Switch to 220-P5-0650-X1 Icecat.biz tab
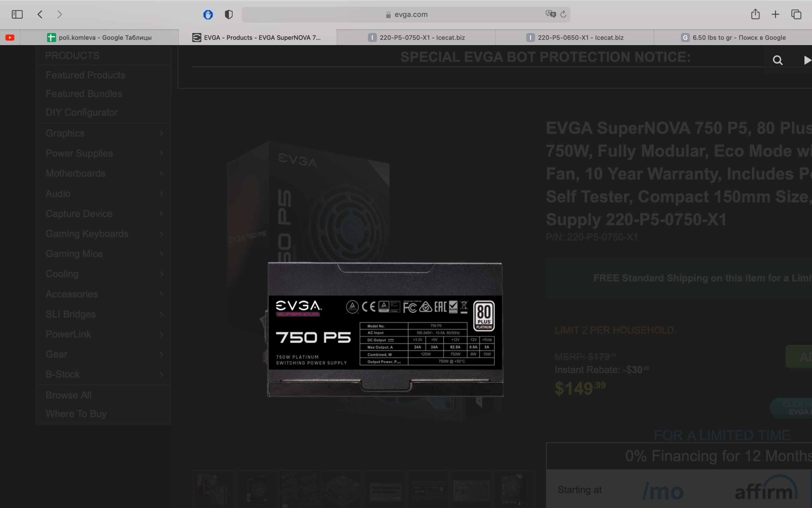Viewport: 812px width, 508px height. [574, 38]
